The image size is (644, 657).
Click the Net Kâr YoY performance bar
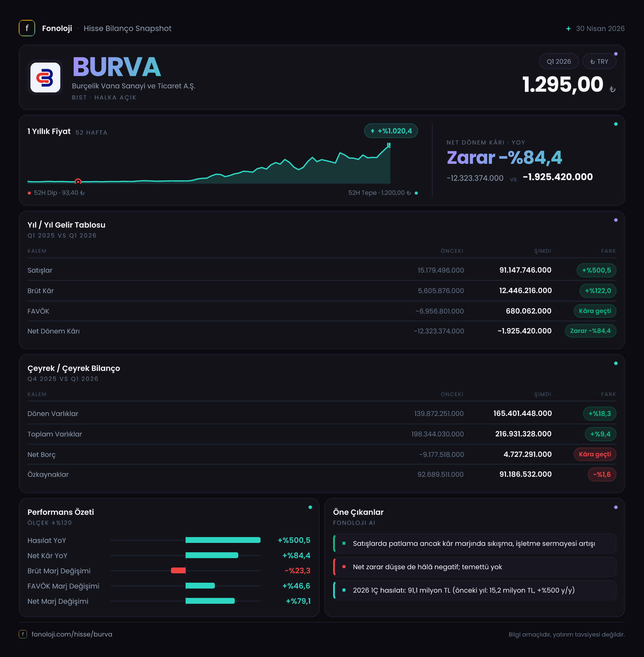(x=212, y=555)
